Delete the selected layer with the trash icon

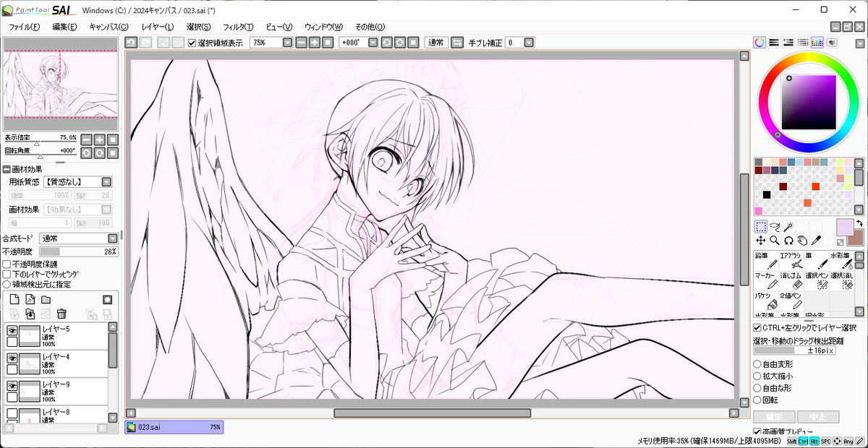point(61,314)
